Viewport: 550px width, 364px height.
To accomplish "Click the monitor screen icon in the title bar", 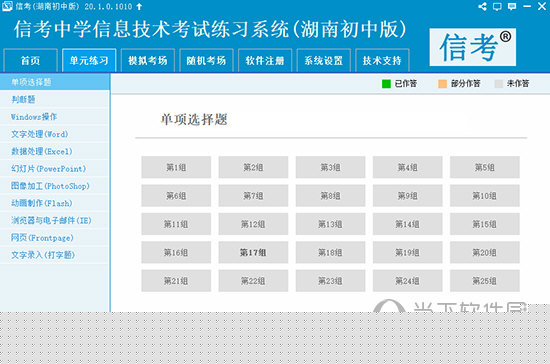I will point(497,7).
